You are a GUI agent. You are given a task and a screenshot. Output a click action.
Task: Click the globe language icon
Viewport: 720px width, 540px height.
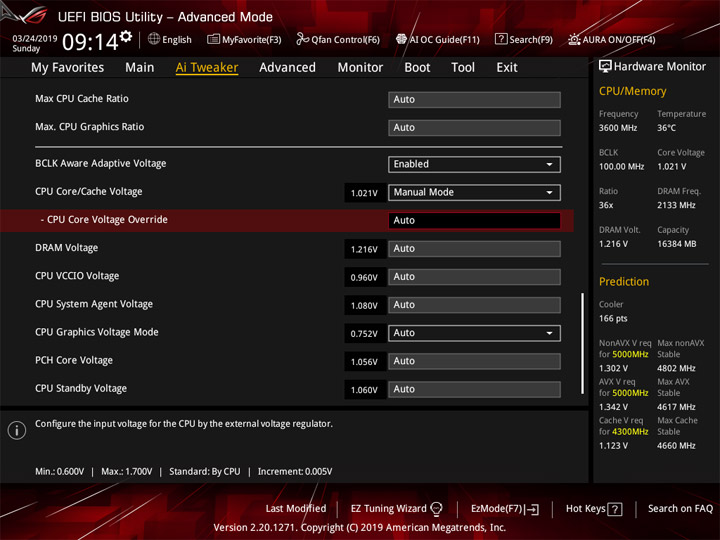(x=154, y=39)
